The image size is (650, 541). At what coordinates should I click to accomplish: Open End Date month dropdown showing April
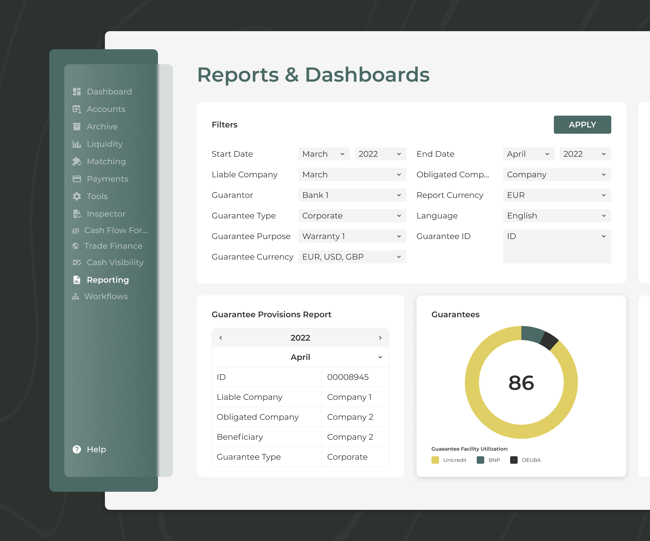529,154
